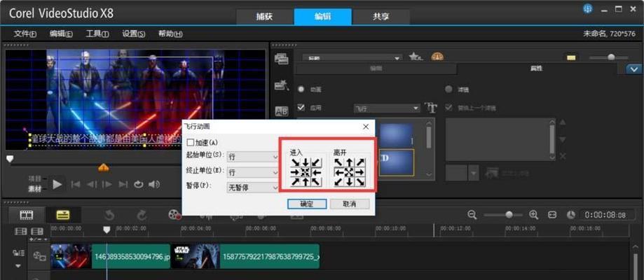The height and width of the screenshot is (280, 644).
Task: Select enter-from-right arrow under 进入
Action: [315, 172]
